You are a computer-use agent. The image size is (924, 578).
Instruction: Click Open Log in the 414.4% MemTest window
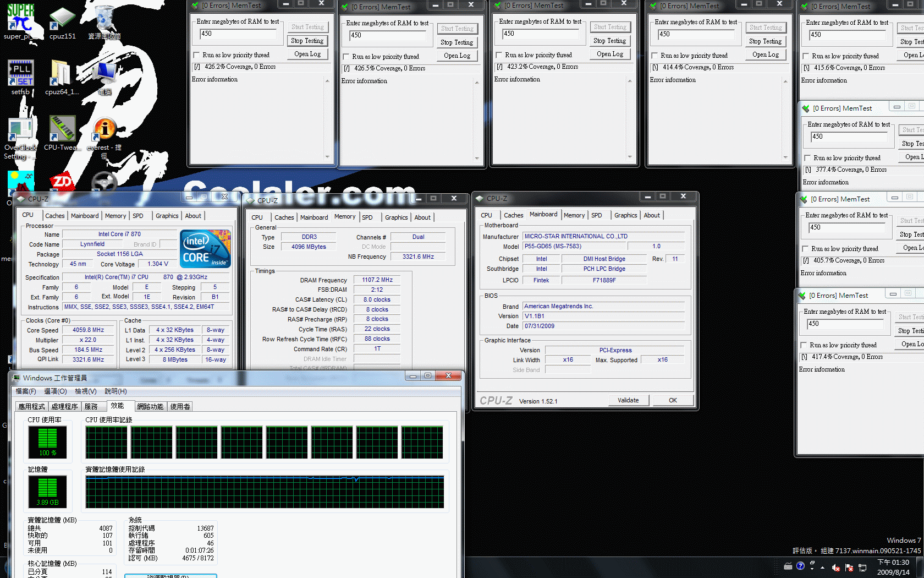pos(766,54)
